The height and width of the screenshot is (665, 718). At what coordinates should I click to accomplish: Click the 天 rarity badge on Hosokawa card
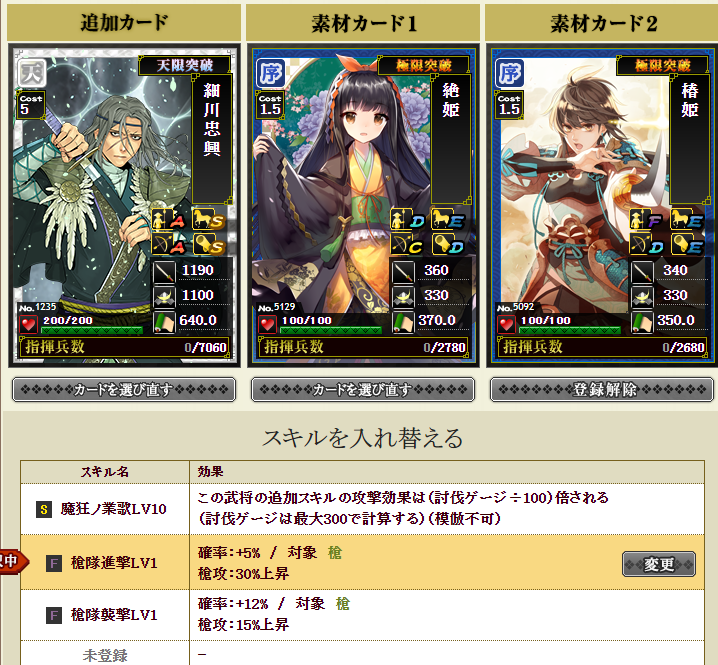pyautogui.click(x=32, y=73)
